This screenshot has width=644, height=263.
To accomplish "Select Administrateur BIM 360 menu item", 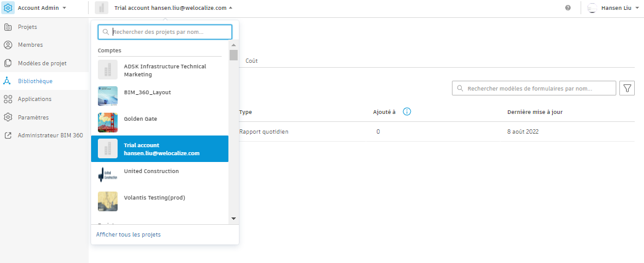I will pos(50,135).
